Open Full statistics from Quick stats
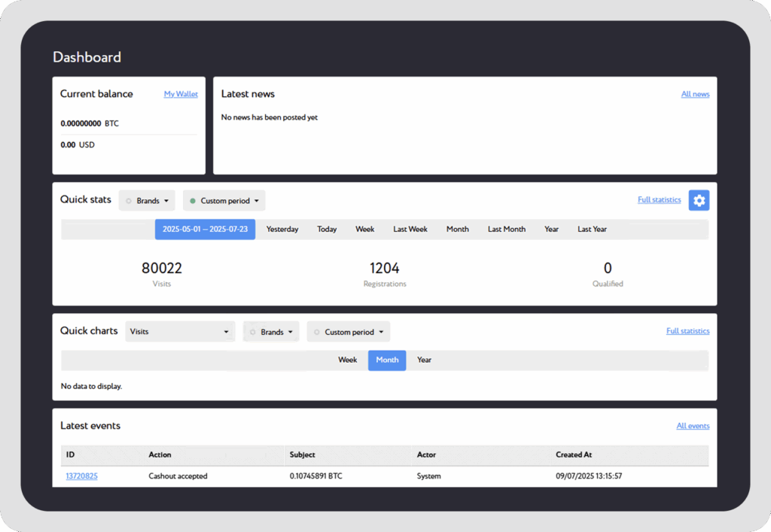 (659, 199)
